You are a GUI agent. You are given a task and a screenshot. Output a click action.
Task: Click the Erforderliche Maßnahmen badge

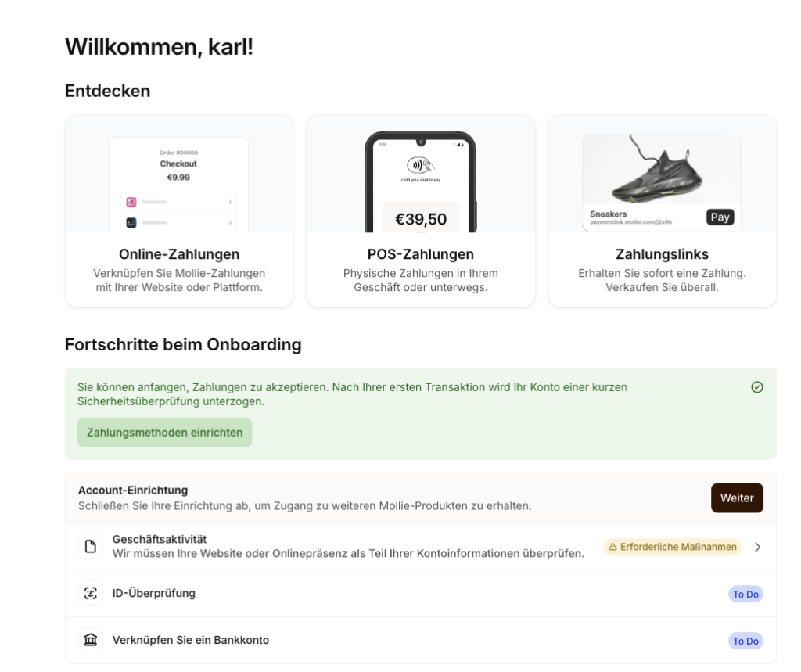pos(673,547)
